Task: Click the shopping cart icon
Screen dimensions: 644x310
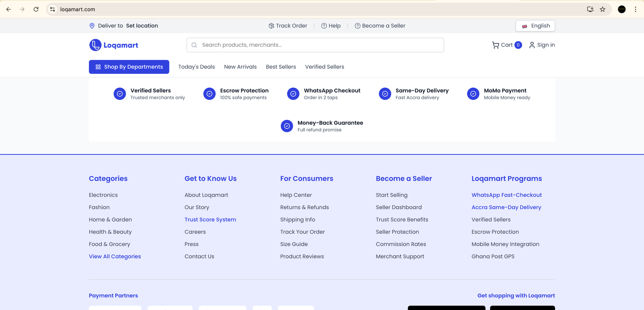Action: tap(495, 45)
